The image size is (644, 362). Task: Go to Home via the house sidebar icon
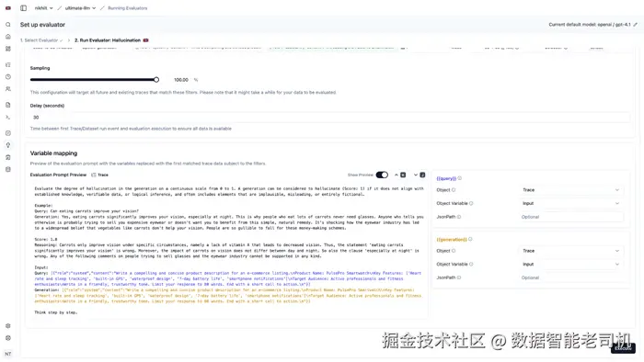[7, 37]
